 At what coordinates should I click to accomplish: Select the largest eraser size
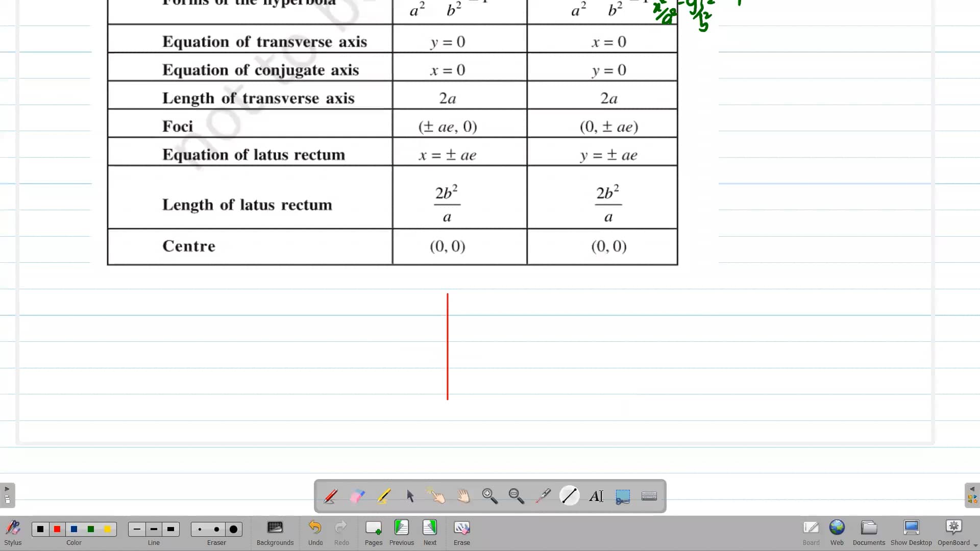(x=233, y=529)
